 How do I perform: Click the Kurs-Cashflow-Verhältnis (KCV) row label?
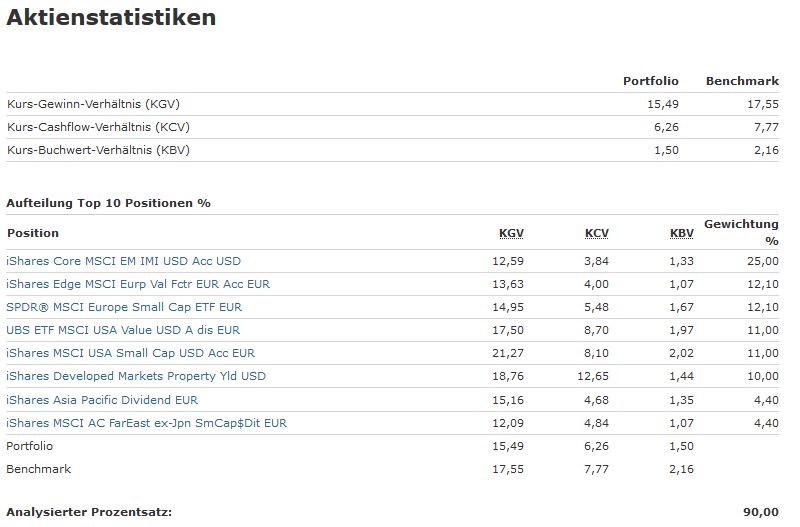[98, 127]
